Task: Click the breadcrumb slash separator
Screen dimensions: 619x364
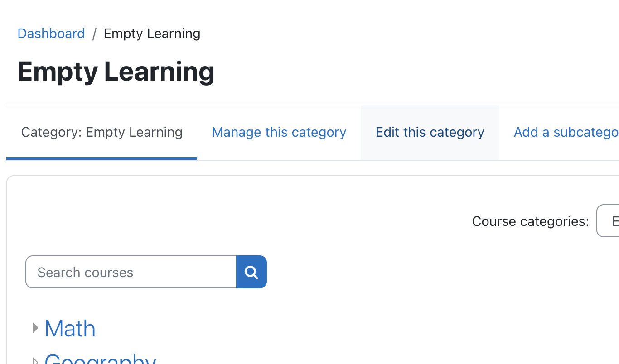Action: pyautogui.click(x=94, y=34)
